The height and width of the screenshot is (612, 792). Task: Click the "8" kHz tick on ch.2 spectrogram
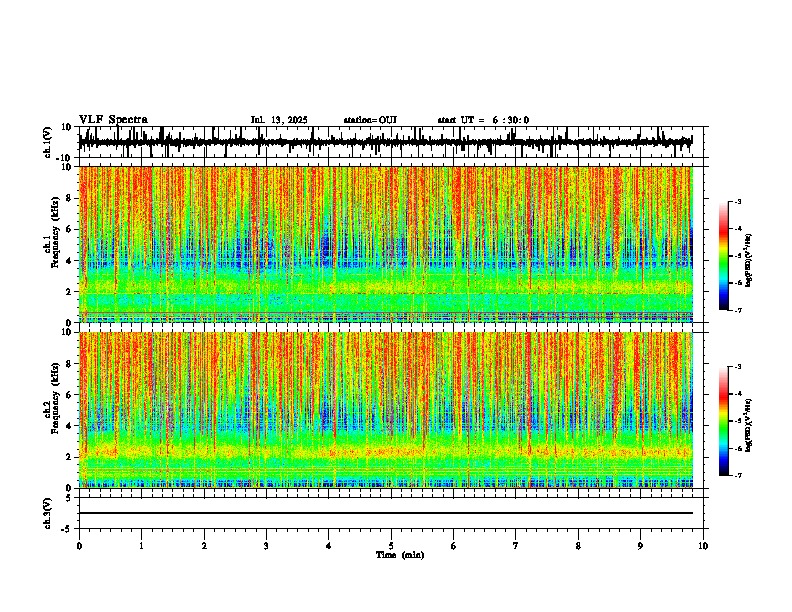[70, 364]
